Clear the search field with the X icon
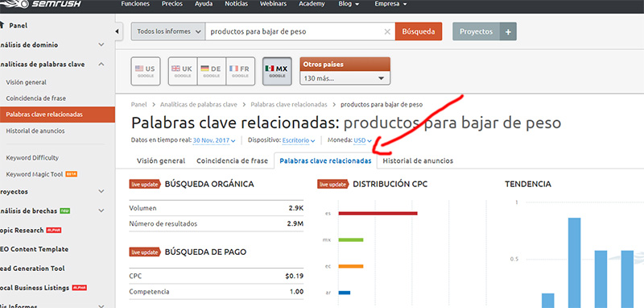 (x=387, y=31)
